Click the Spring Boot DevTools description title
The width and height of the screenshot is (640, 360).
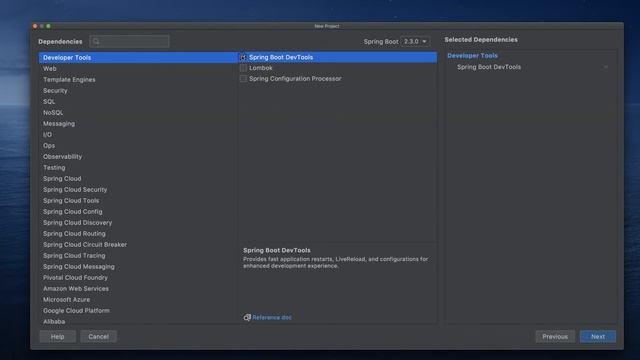coord(277,250)
